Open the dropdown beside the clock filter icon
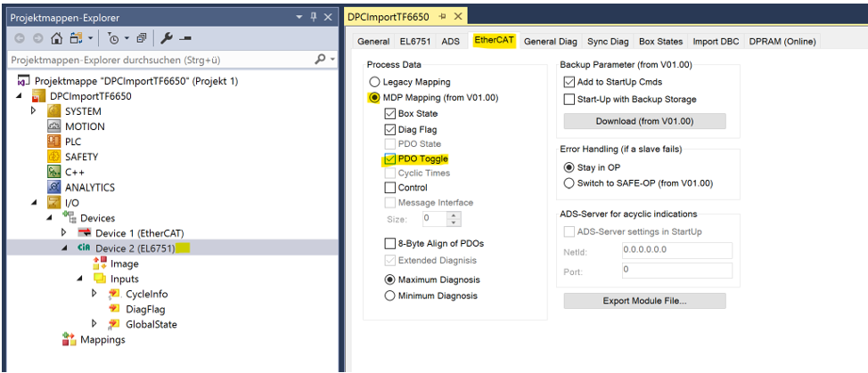868x373 pixels. point(127,38)
